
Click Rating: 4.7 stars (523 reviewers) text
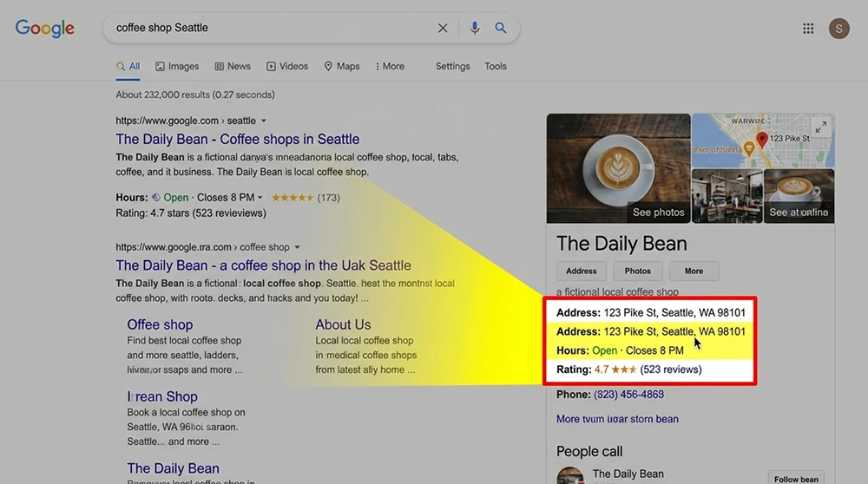[x=191, y=213]
